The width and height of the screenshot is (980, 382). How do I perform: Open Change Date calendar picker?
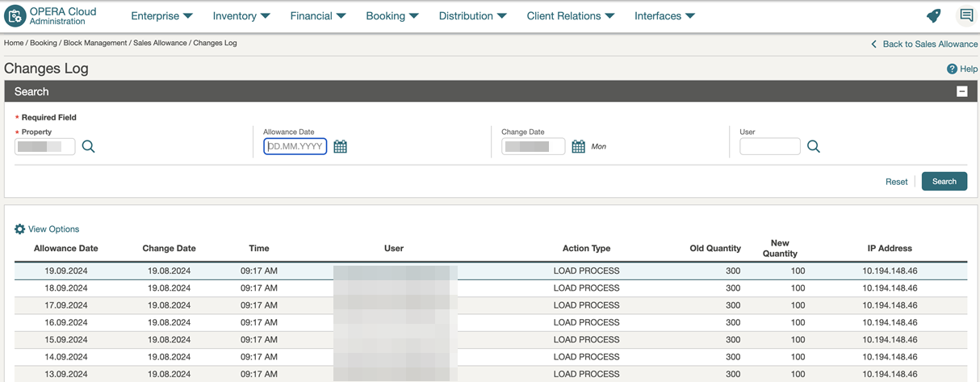[578, 146]
